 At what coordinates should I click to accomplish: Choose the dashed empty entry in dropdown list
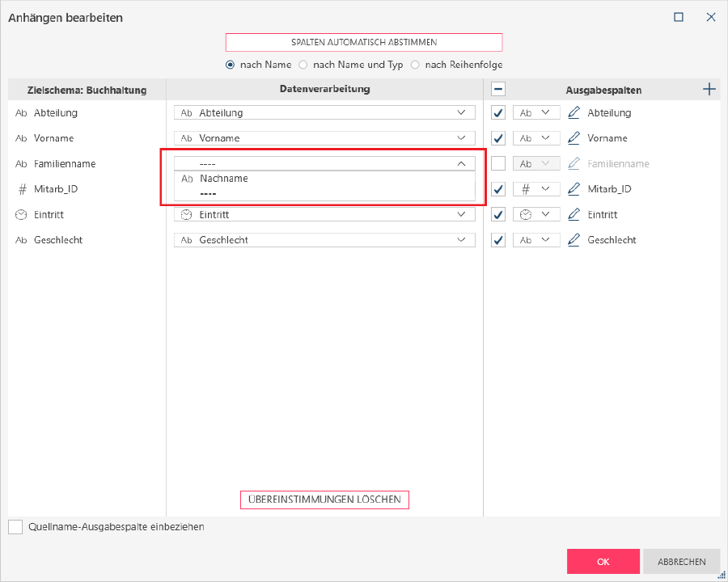click(208, 194)
